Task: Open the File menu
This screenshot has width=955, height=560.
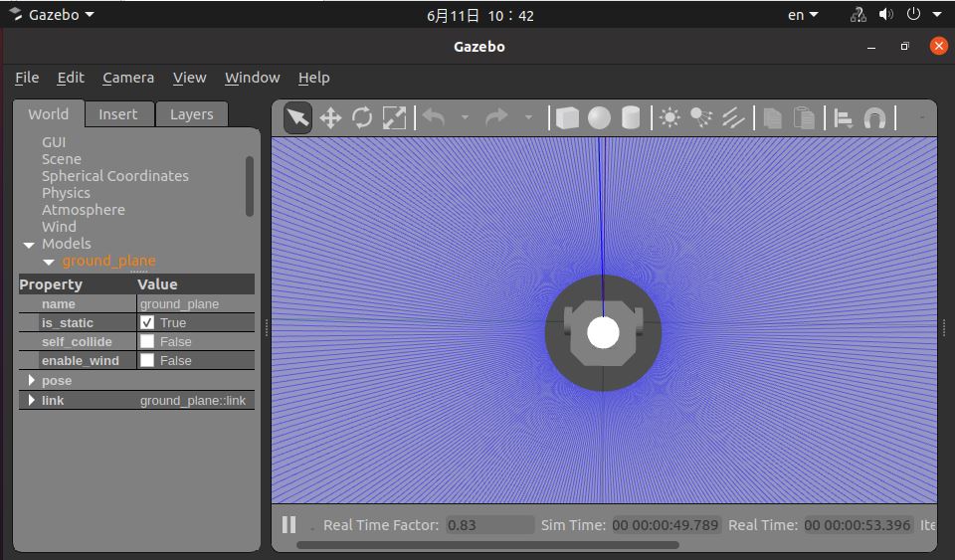Action: point(27,78)
